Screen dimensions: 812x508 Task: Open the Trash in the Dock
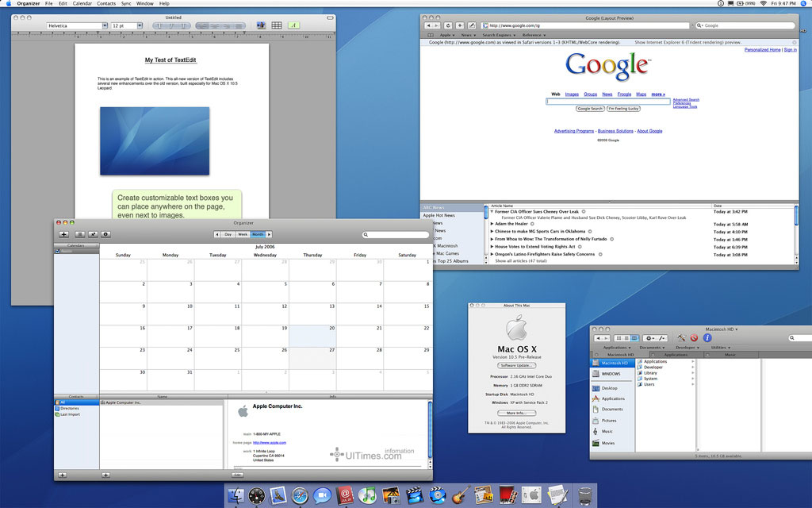pyautogui.click(x=584, y=495)
